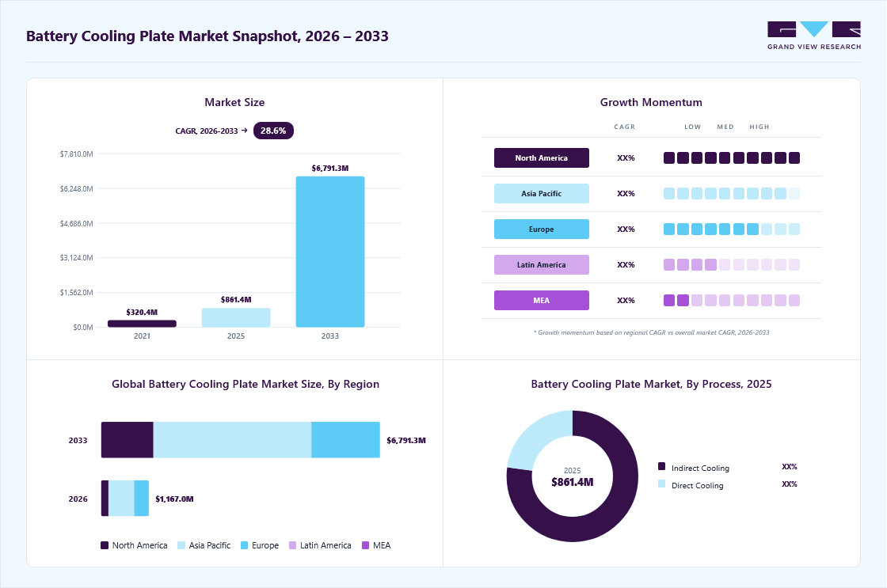Click the $3,124.0M axis label
The image size is (887, 588).
76,258
